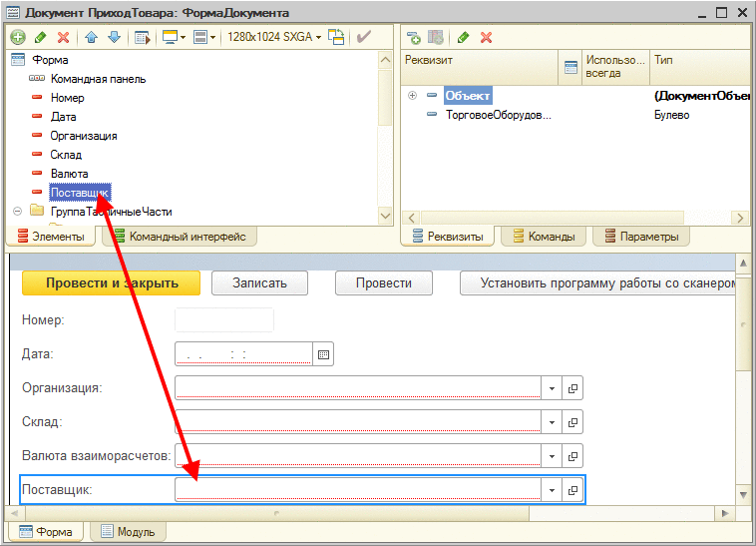The image size is (756, 546).
Task: Switch to the Параметры tab
Action: 641,237
